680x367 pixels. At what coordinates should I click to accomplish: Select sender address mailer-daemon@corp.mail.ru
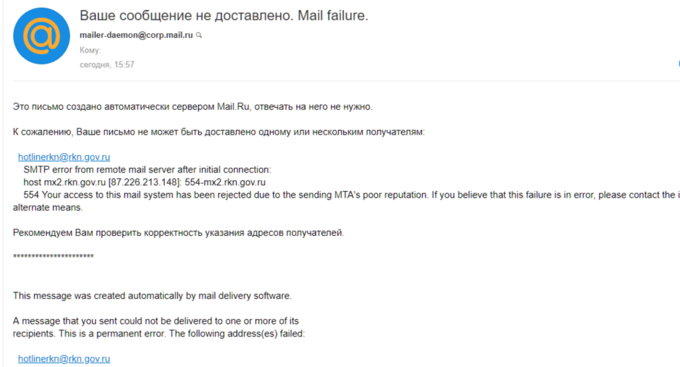coord(136,35)
